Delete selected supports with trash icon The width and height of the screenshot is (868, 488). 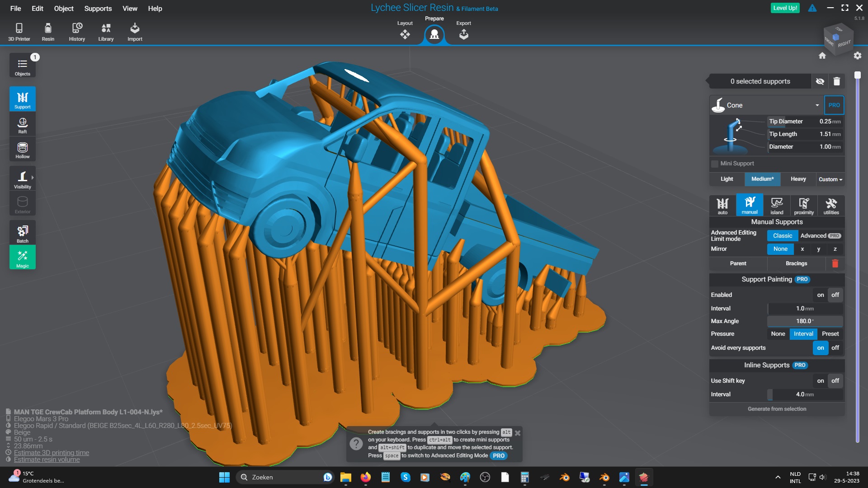pos(836,81)
